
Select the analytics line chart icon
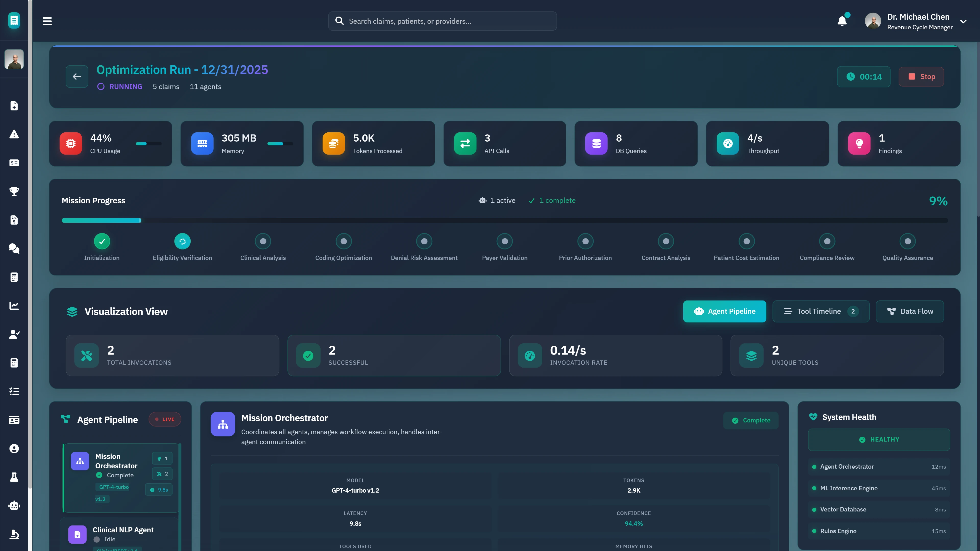click(14, 305)
